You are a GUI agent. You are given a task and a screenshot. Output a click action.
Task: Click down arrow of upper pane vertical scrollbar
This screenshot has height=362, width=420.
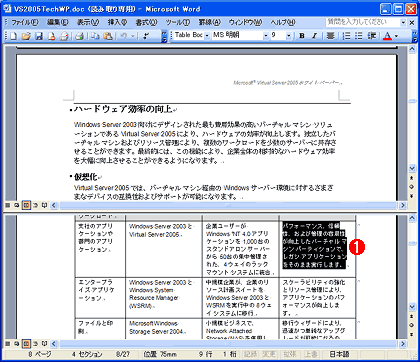[x=412, y=169]
